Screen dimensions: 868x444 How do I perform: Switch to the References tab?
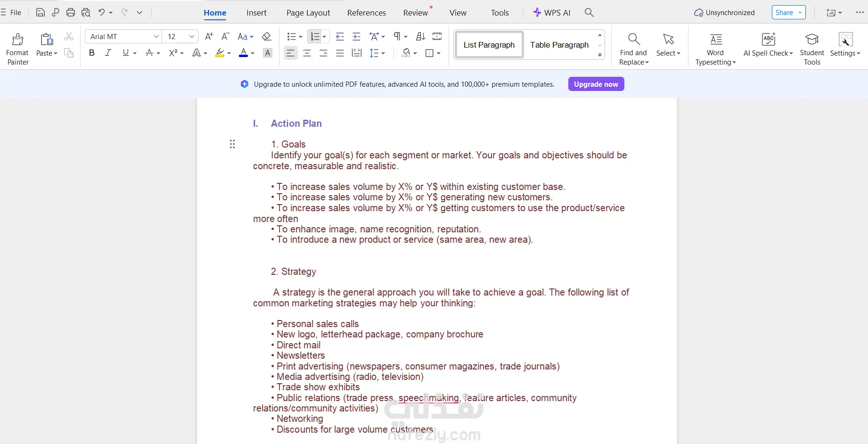point(367,13)
